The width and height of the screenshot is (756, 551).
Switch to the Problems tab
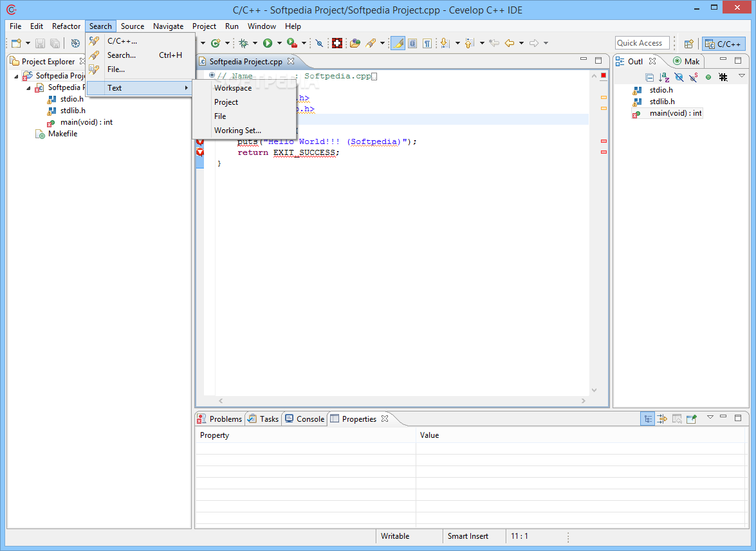point(220,419)
